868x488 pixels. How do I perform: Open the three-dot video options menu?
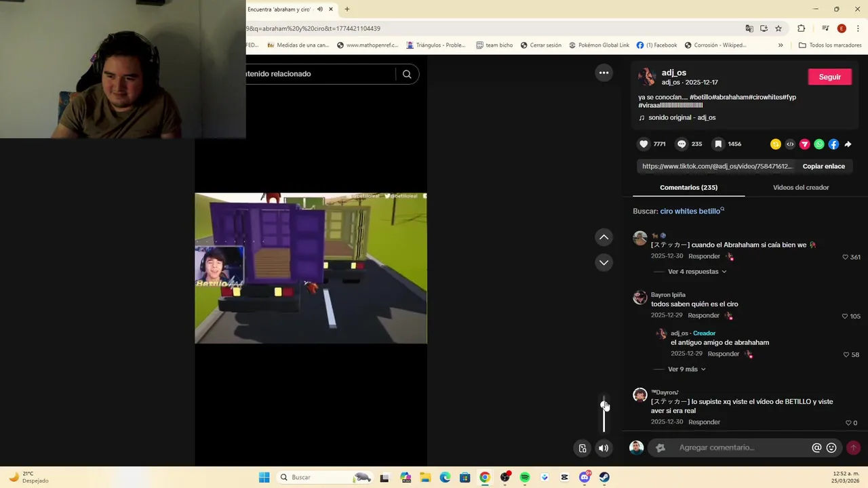(x=604, y=73)
